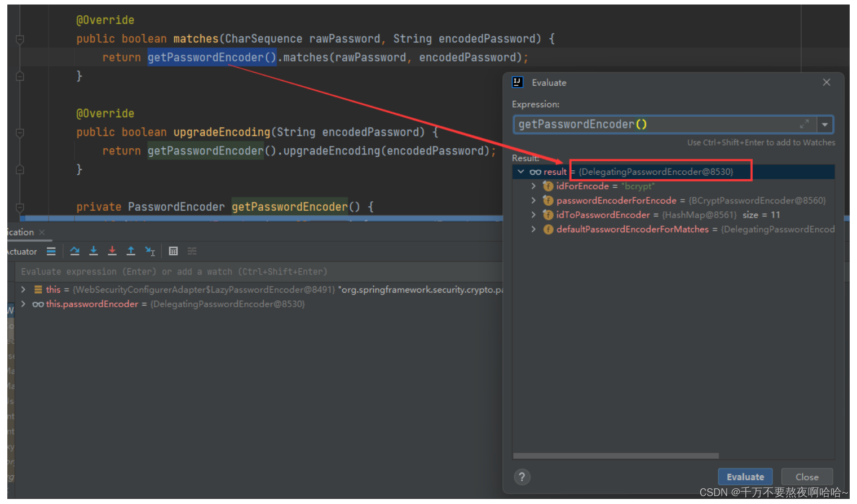The width and height of the screenshot is (857, 504).
Task: Click the Evaluate dialog title text
Action: coord(549,82)
